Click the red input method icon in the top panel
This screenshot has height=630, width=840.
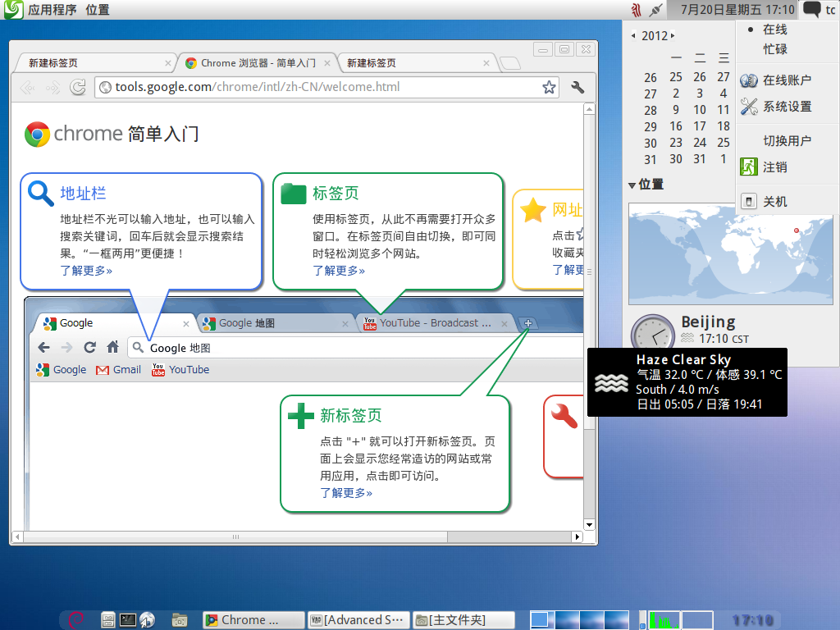(636, 9)
